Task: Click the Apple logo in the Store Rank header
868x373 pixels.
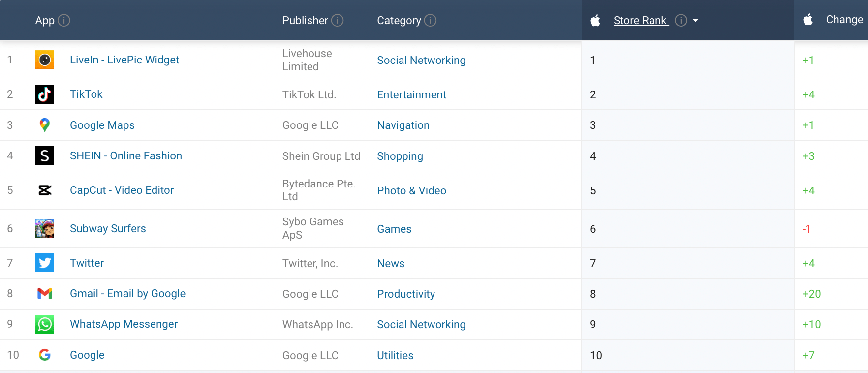Action: click(x=595, y=21)
